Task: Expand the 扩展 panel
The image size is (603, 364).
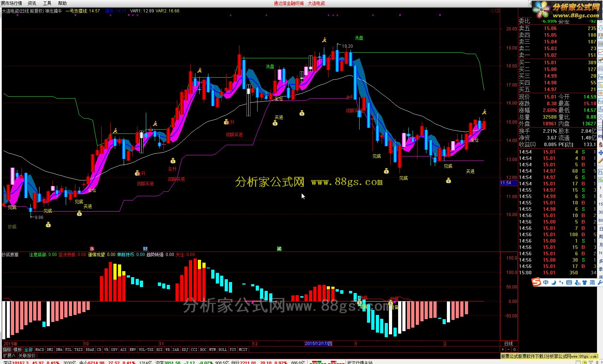Action: (9, 356)
